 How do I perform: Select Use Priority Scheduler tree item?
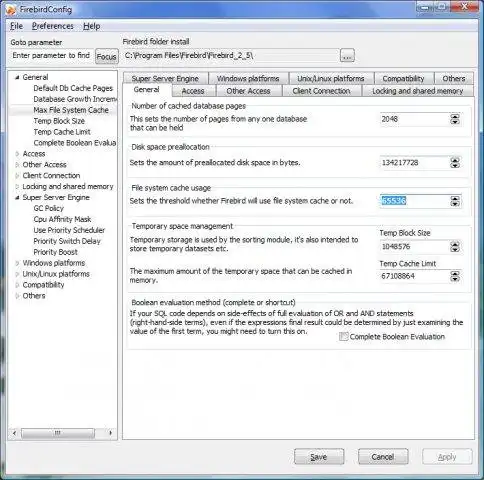coord(69,230)
